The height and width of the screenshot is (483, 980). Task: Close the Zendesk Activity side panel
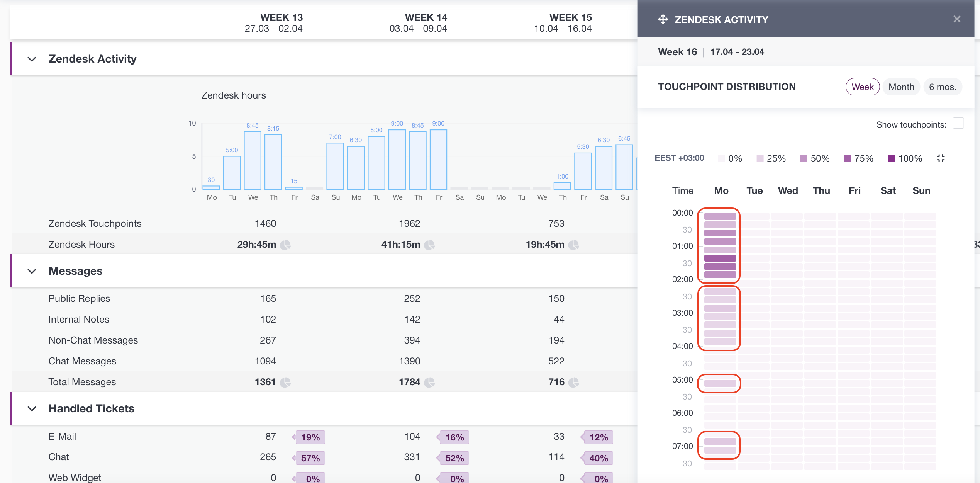[x=957, y=19]
